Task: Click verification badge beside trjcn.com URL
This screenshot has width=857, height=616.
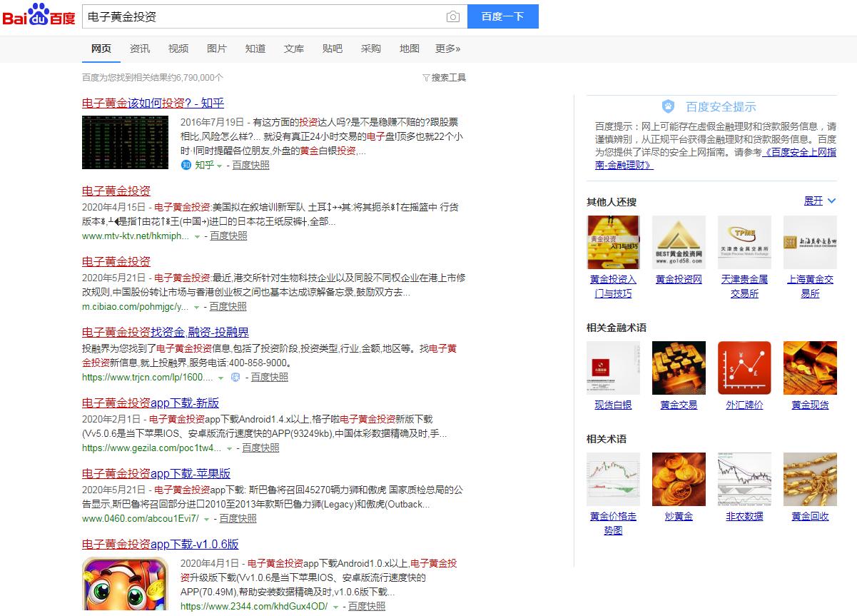Action: (235, 377)
